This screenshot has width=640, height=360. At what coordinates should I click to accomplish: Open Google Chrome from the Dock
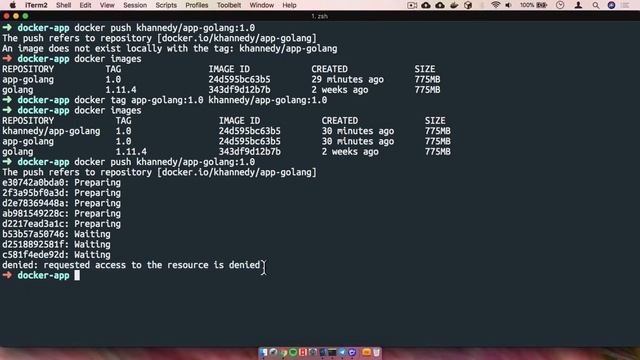tap(283, 352)
